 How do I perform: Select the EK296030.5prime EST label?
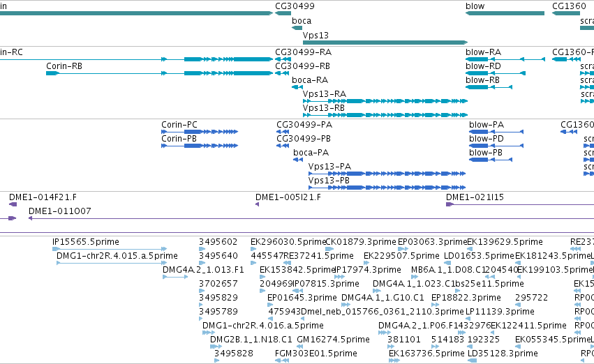click(x=288, y=242)
